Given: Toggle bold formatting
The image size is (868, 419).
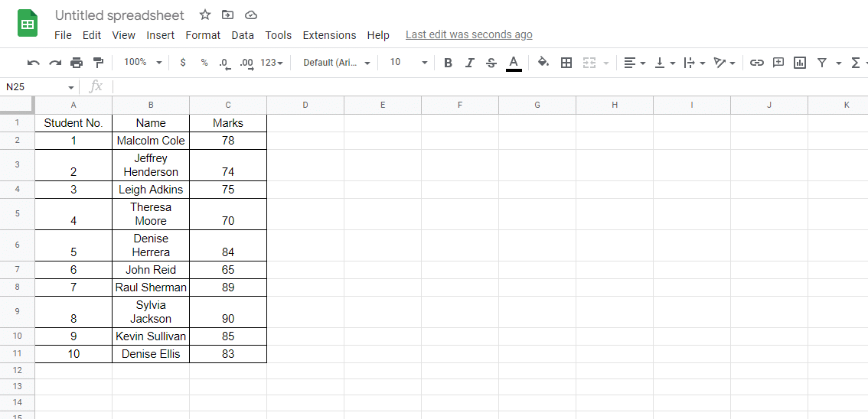Looking at the screenshot, I should point(449,63).
